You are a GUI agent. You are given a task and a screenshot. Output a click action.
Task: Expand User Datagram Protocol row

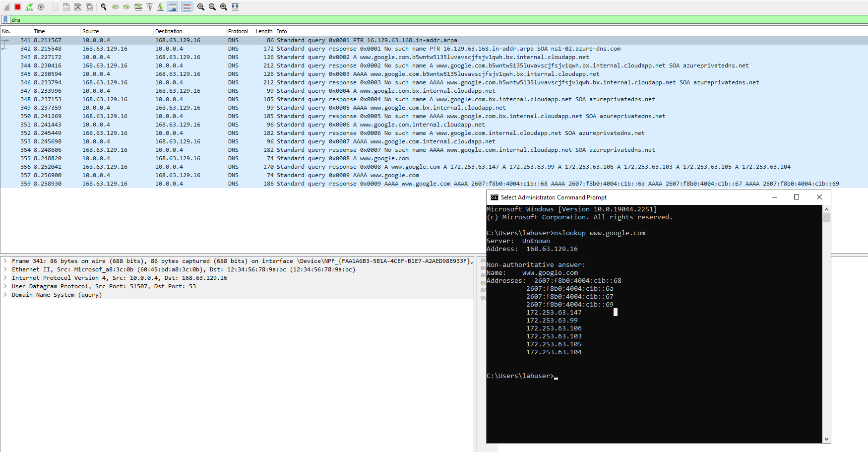coord(5,286)
